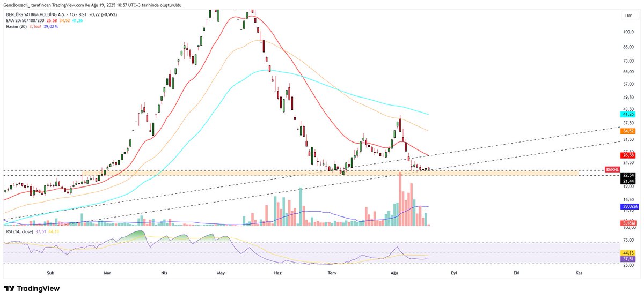Viewport: 644px width, 299px height.
Task: Click the red 26,58 EMA price axis label
Action: 628,156
